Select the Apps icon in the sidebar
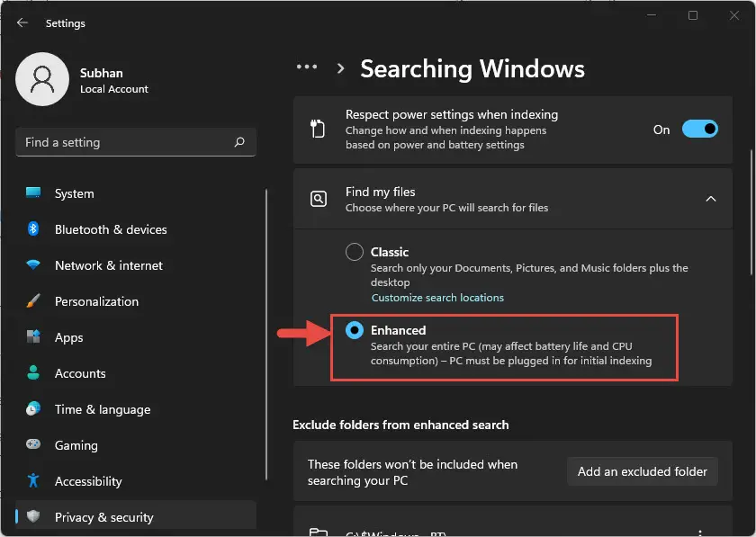This screenshot has height=537, width=756. 33,336
